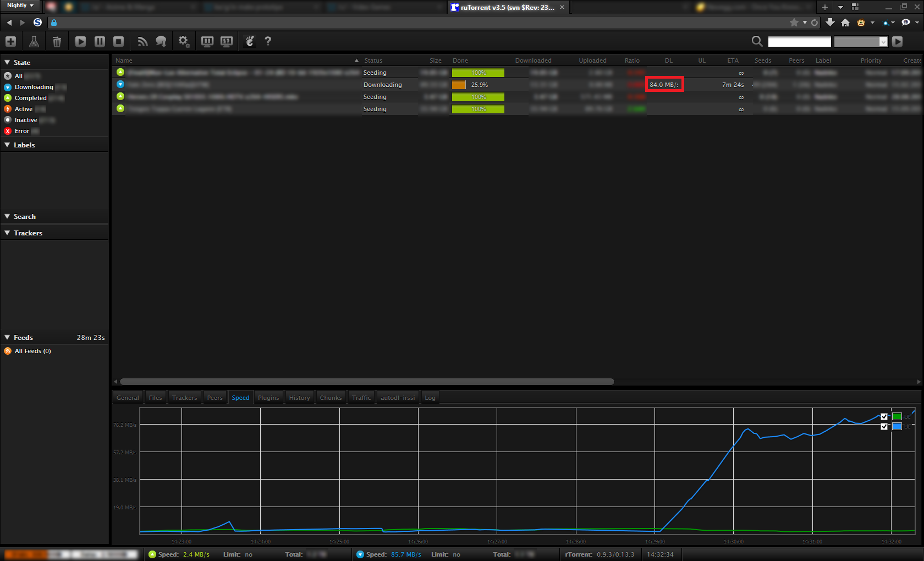
Task: Open the Nightly browser menu
Action: tap(20, 5)
